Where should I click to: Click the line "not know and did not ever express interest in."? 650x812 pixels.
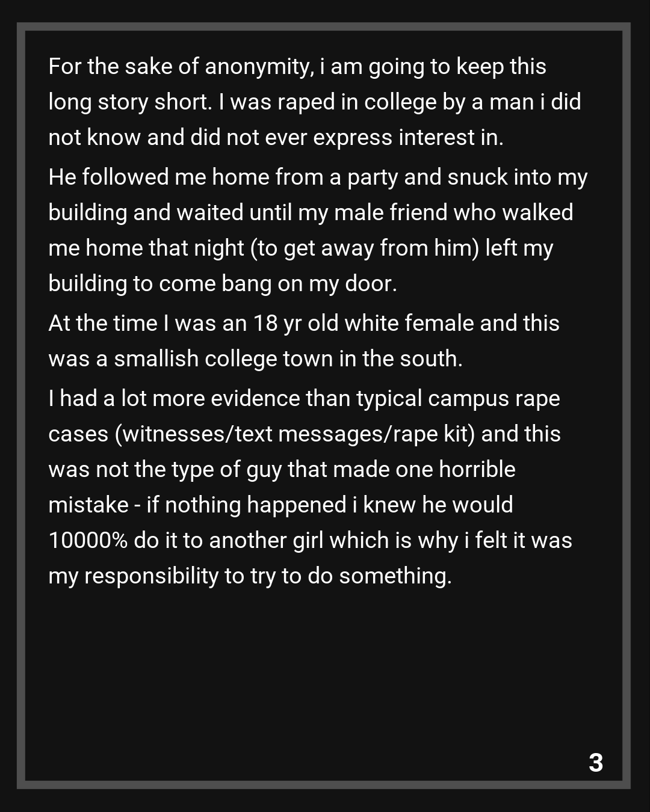point(276,137)
